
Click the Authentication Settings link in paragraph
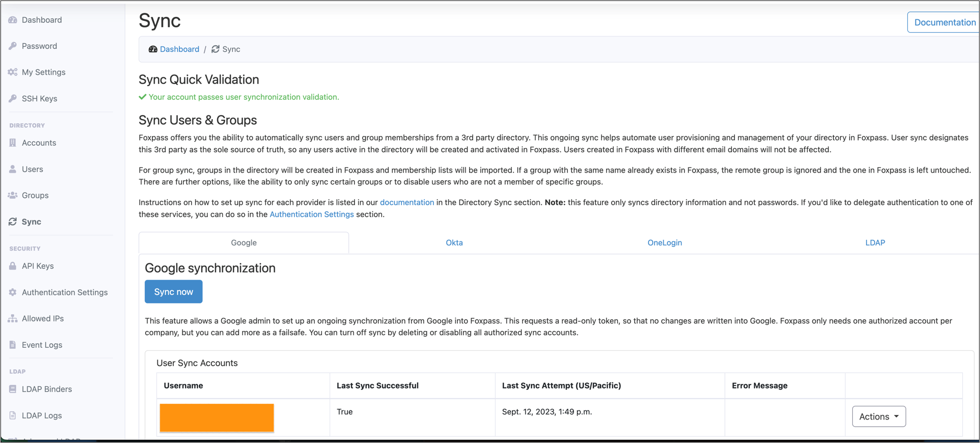(x=312, y=214)
